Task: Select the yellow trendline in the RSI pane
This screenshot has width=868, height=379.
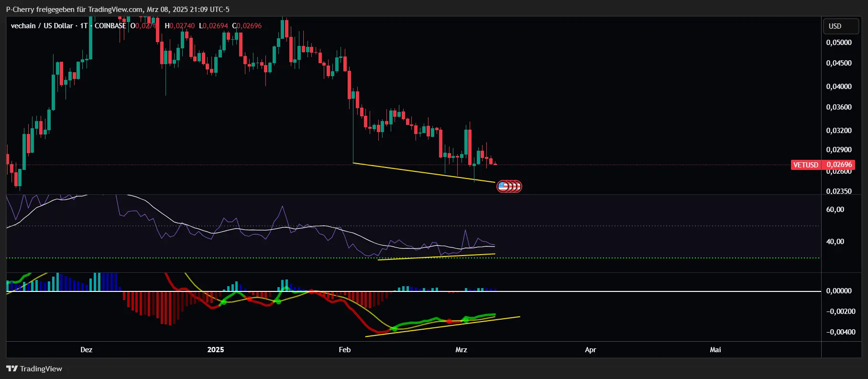Action: pos(436,257)
